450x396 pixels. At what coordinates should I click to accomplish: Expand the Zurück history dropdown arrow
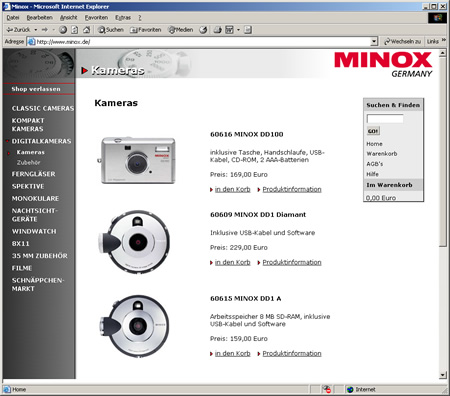[36, 30]
